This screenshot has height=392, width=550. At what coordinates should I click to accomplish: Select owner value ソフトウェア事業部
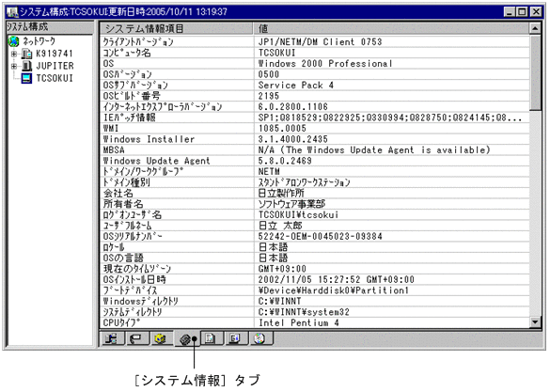coord(291,204)
